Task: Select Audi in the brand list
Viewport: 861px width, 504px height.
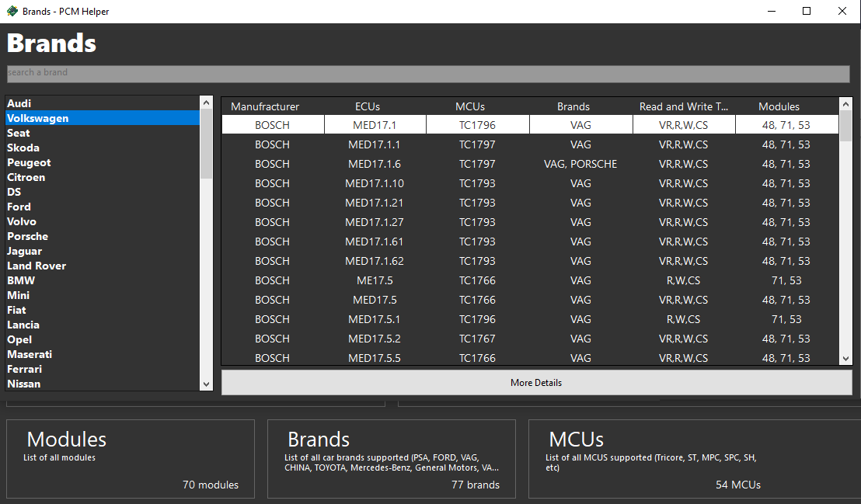Action: 103,103
